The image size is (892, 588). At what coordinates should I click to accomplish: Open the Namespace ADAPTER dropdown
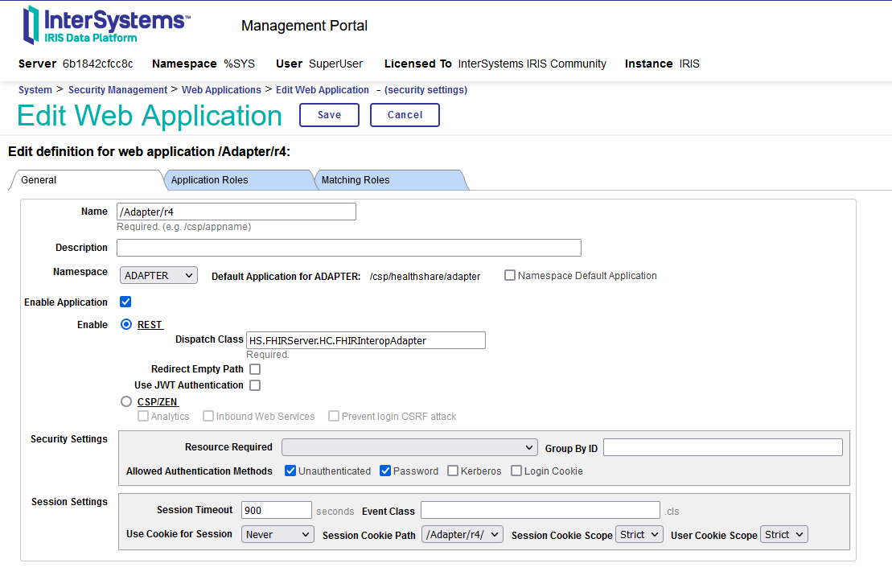(x=158, y=276)
